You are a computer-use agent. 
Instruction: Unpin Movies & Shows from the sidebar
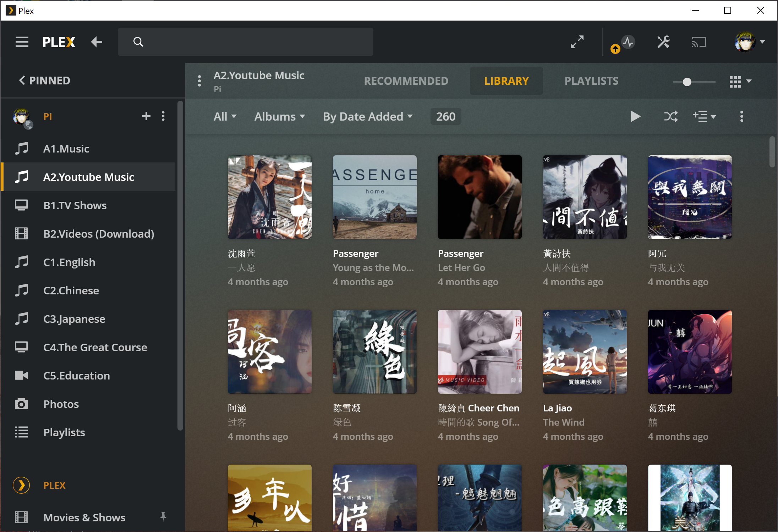pos(164,517)
